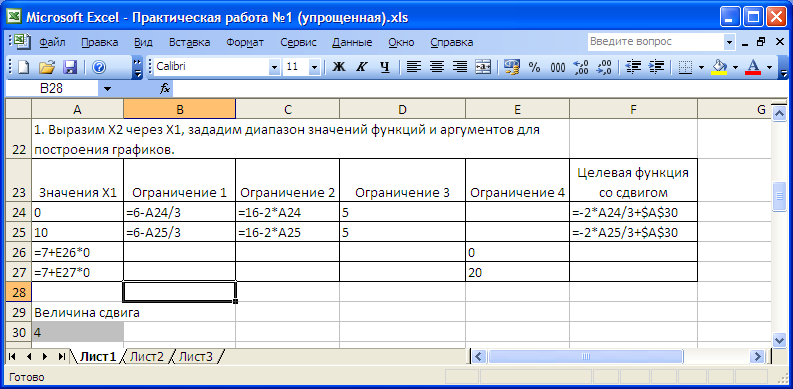Open the Данные menu
Screen dimensions: 793x389
pyautogui.click(x=352, y=42)
